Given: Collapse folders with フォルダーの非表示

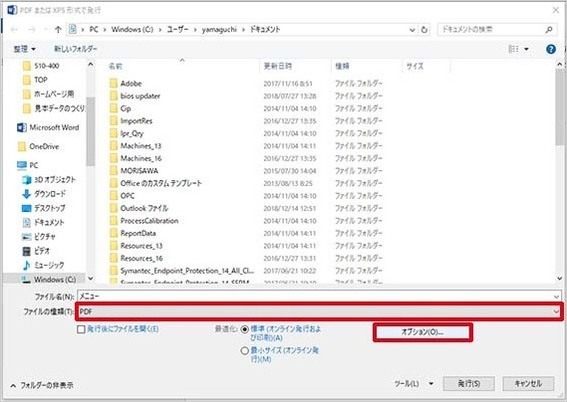Looking at the screenshot, I should [42, 386].
